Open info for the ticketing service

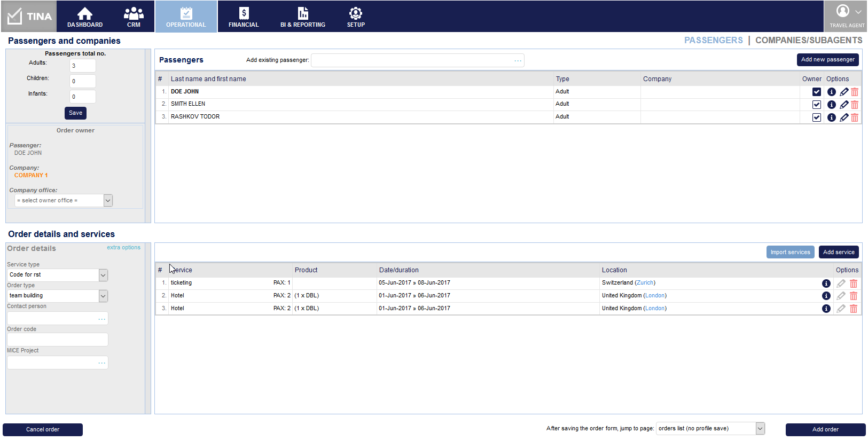(826, 283)
